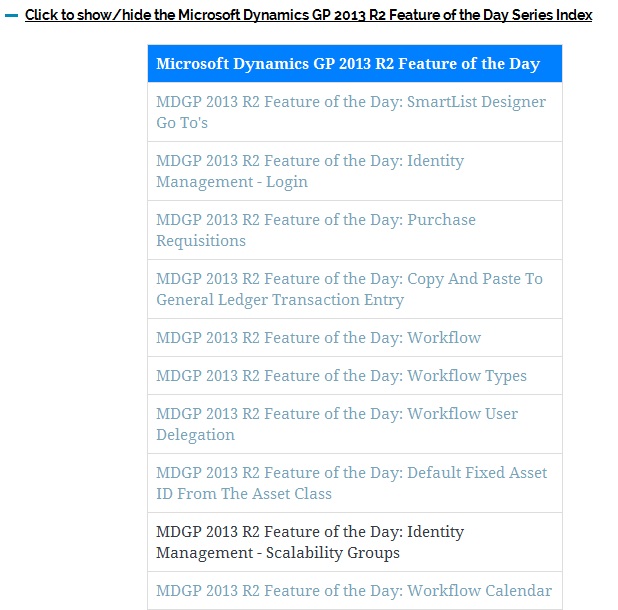Open the Workflow User Delegation link
618x610 pixels.
(337, 424)
